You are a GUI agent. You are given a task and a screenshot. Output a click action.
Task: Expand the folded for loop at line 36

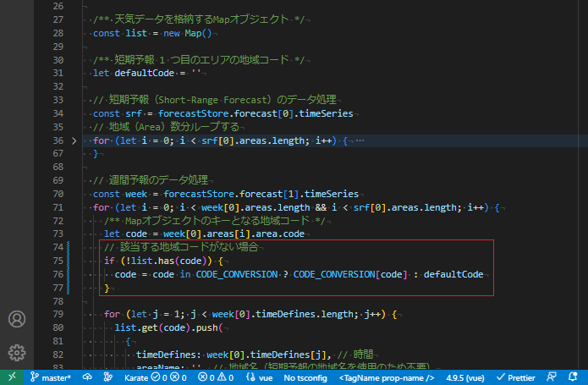tap(74, 140)
